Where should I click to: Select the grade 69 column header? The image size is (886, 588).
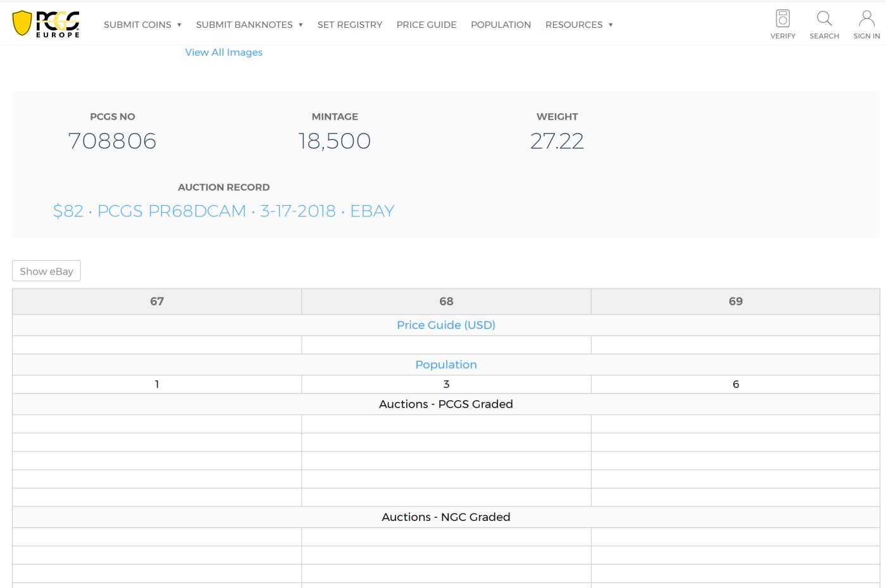click(735, 301)
